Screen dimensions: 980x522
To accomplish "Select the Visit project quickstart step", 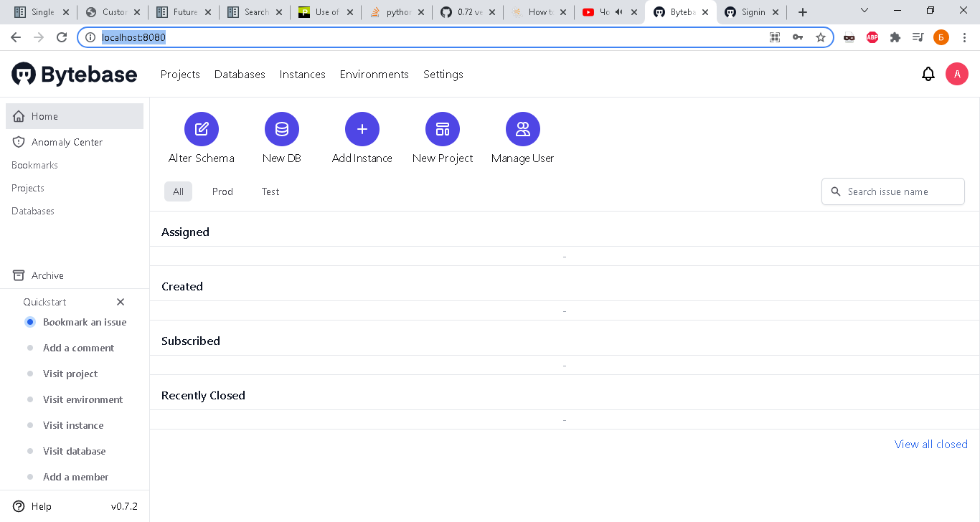I will pyautogui.click(x=70, y=374).
